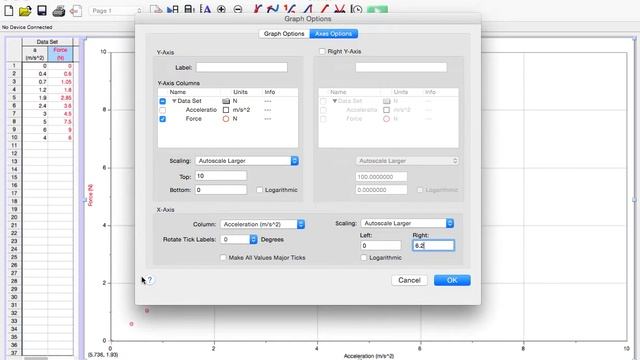The width and height of the screenshot is (640, 360).
Task: Click the next page icon beside Page 1
Action: point(156,10)
